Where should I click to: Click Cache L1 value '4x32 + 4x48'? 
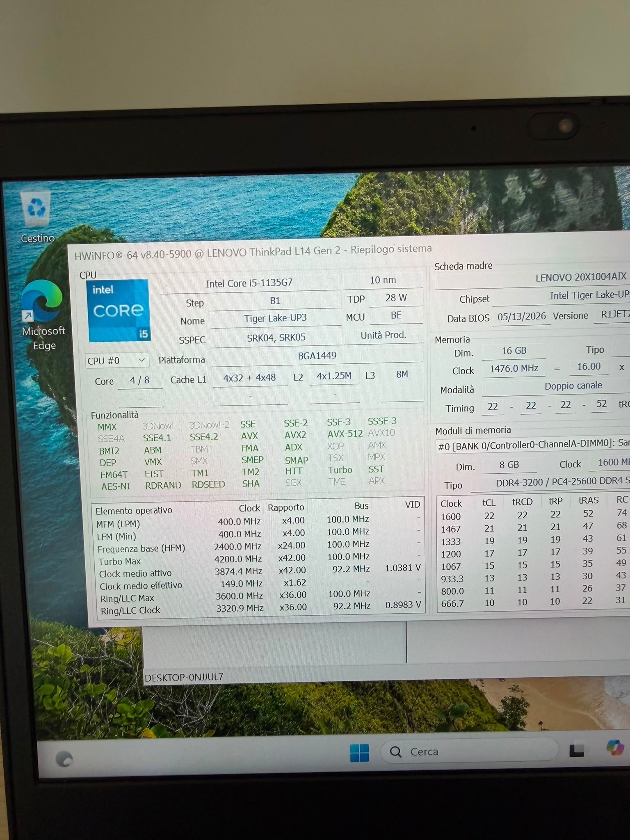point(249,378)
